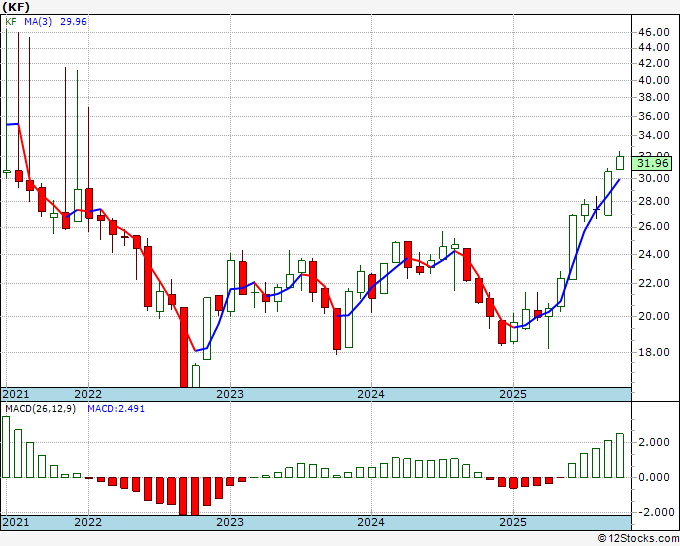
Task: Click the MACD:2.491 value label
Action: (116, 409)
